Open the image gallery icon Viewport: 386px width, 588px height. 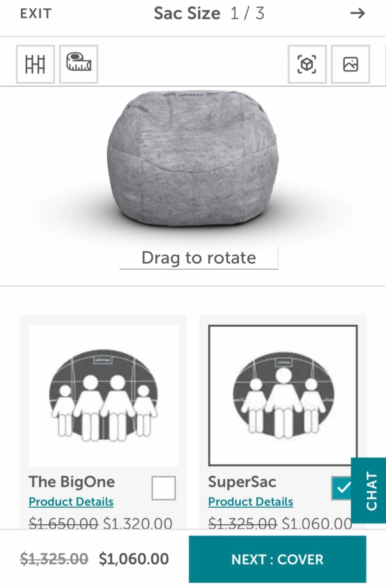[351, 64]
